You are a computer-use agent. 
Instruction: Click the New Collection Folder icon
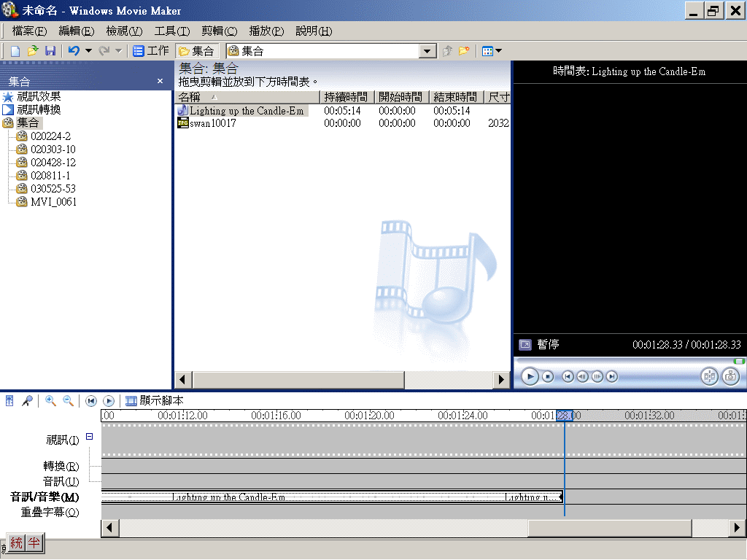point(463,51)
